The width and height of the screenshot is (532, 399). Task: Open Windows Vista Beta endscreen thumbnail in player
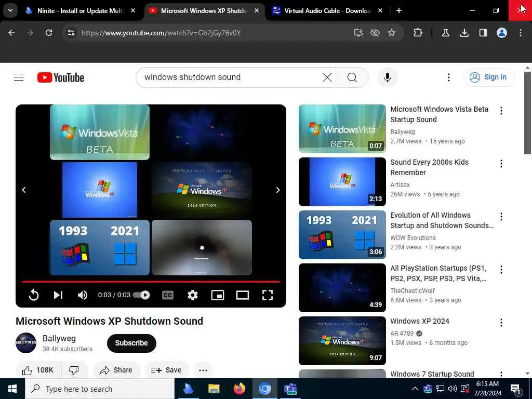tap(99, 132)
